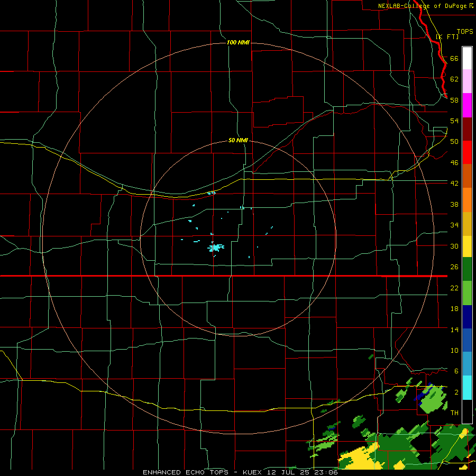Click the legend's 50 kft value

(x=454, y=142)
